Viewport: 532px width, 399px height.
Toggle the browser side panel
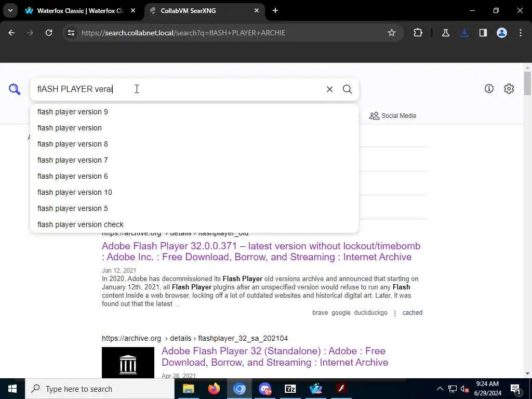[x=483, y=33]
